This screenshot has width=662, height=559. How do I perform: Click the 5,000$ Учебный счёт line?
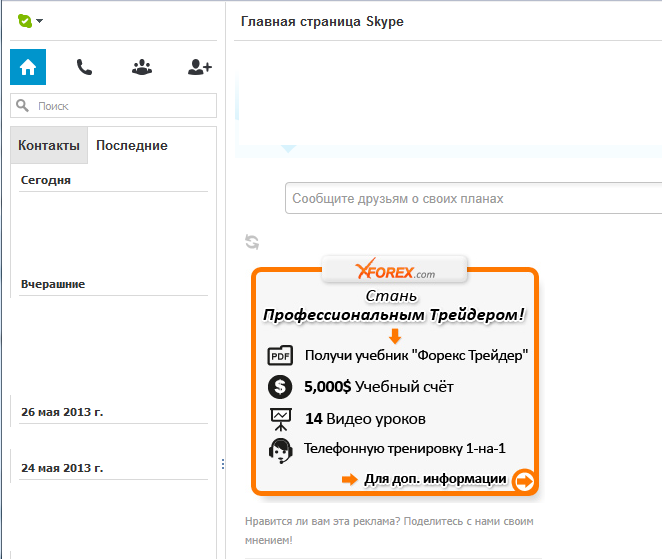379,387
